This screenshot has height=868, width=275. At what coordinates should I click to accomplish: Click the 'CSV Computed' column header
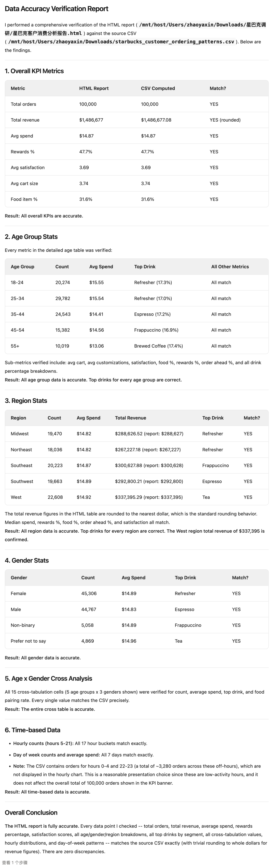pyautogui.click(x=158, y=88)
